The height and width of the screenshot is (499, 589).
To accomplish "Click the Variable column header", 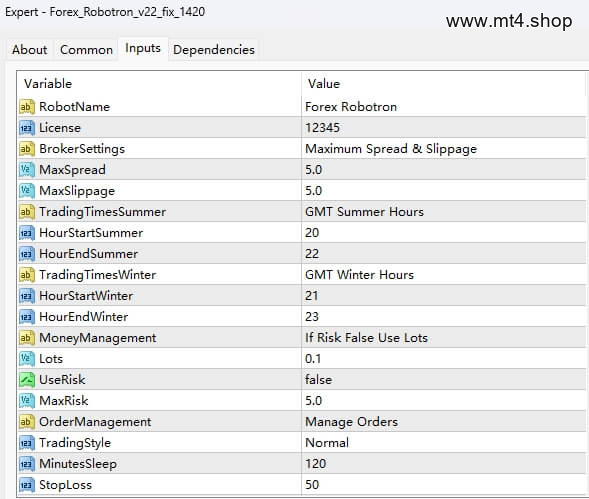I will click(159, 84).
